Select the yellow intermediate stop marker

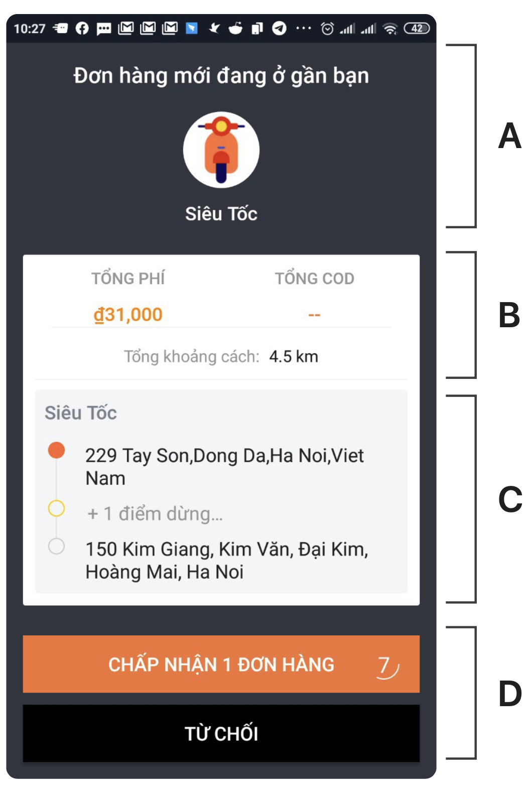click(56, 508)
